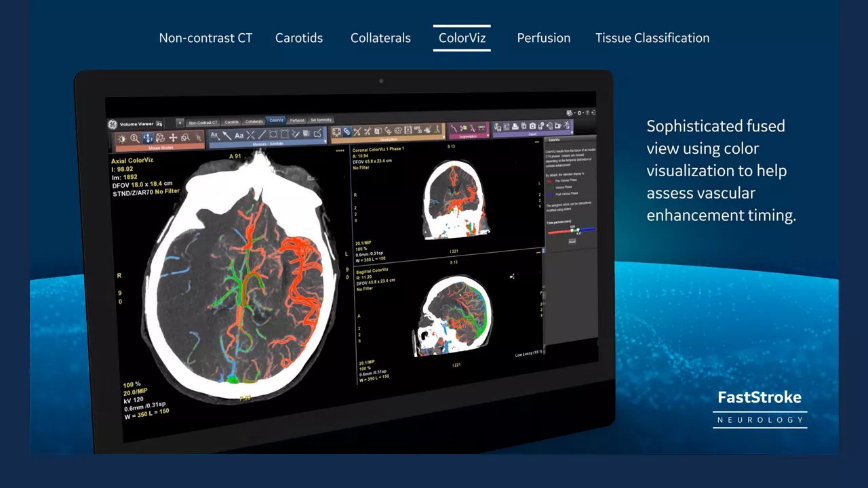This screenshot has width=868, height=488.
Task: Click the sagittal ColorViz brain image
Action: click(454, 315)
